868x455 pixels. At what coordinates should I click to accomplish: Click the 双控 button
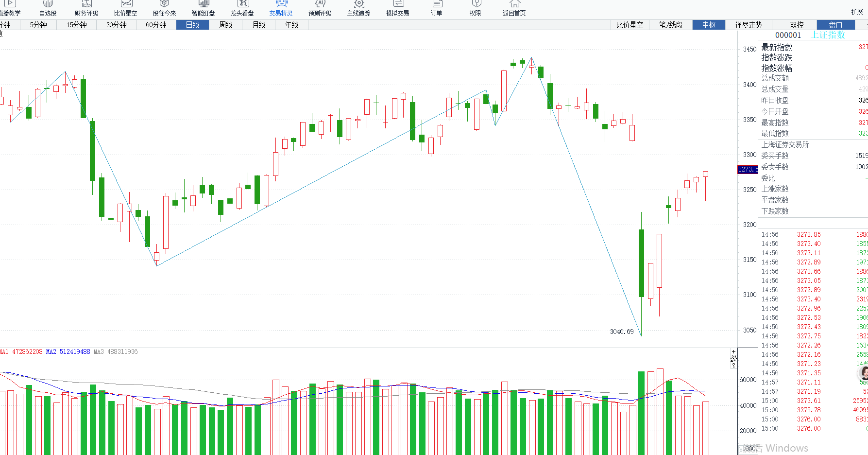tap(797, 25)
